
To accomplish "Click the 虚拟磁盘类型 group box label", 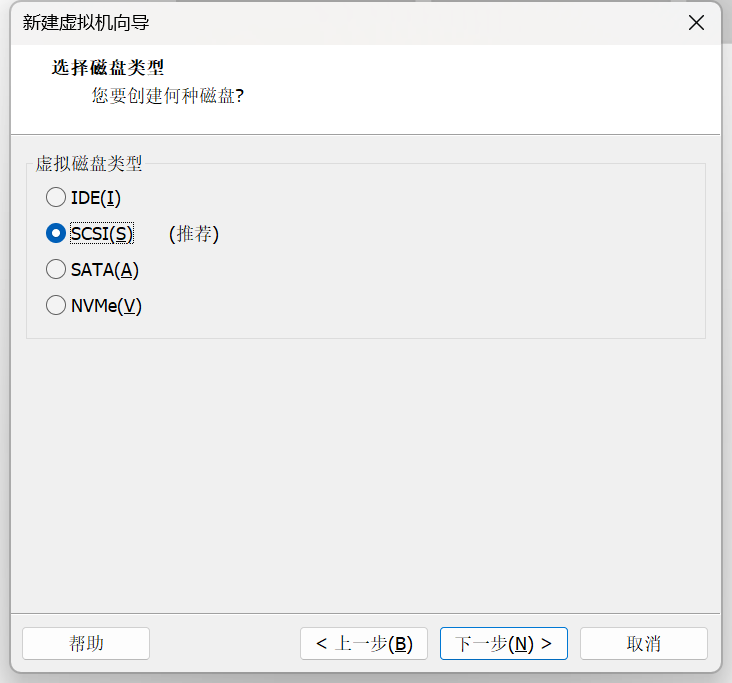I will pos(89,163).
